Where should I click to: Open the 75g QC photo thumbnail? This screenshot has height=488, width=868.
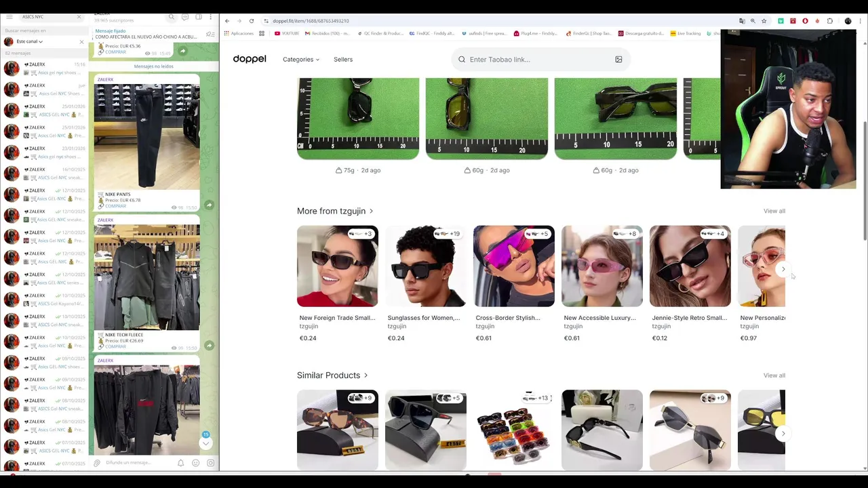[x=358, y=119]
